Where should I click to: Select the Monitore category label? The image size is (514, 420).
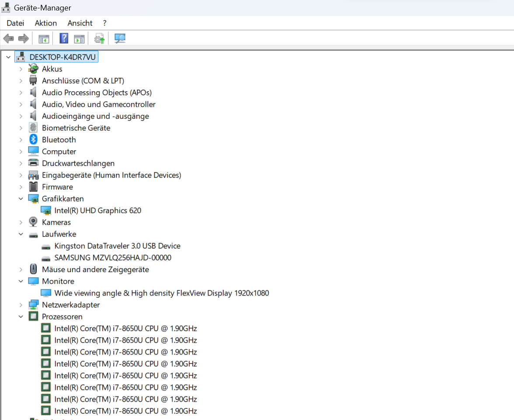[58, 281]
